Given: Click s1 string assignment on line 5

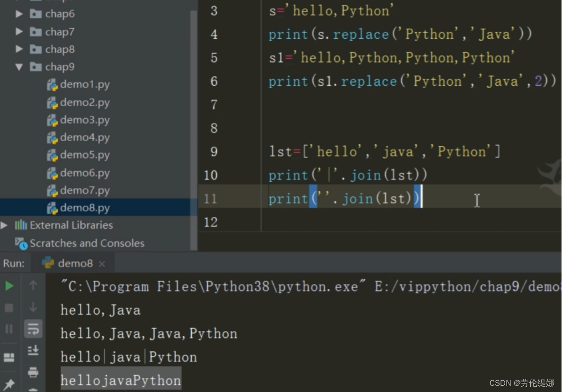Looking at the screenshot, I should 392,58.
